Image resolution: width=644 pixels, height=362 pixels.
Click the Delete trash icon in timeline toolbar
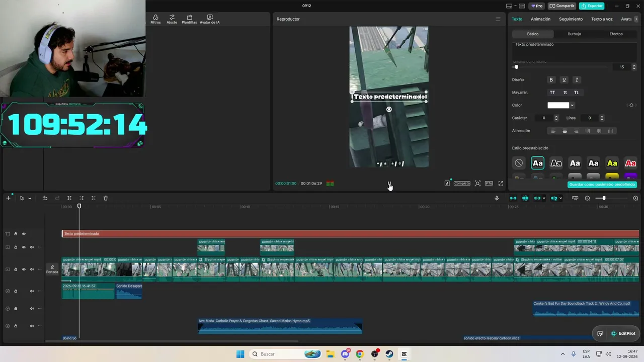[x=106, y=198]
